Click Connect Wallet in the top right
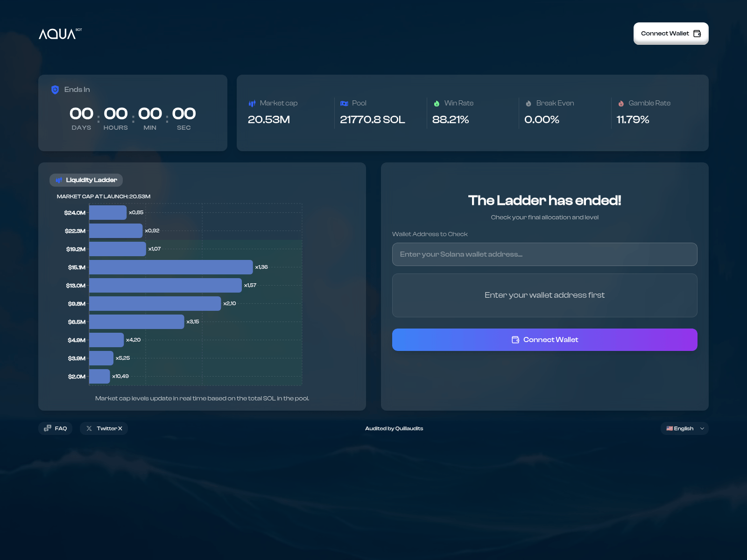Image resolution: width=747 pixels, height=560 pixels. click(x=670, y=33)
